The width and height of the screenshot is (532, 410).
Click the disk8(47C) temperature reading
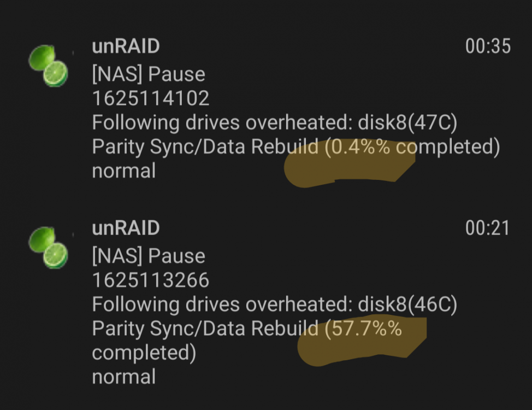407,122
